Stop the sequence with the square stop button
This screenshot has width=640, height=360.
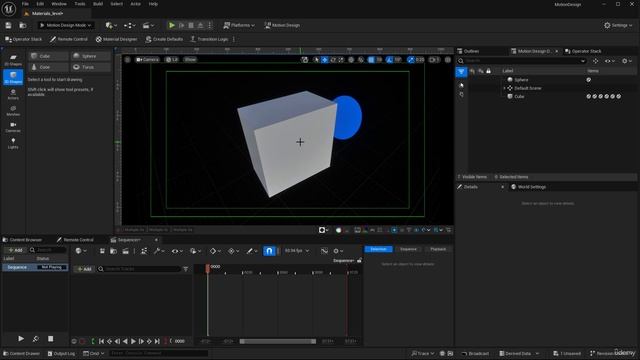coord(51,339)
